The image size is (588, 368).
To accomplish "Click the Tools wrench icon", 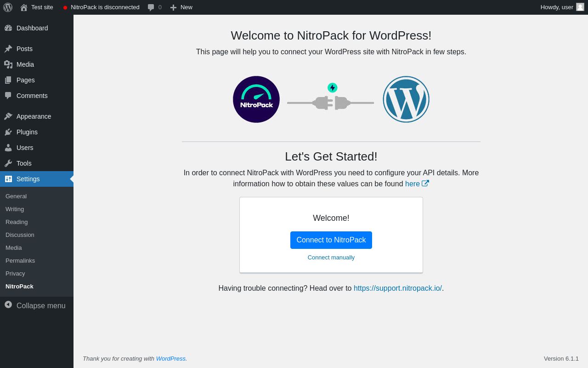I will coord(8,163).
